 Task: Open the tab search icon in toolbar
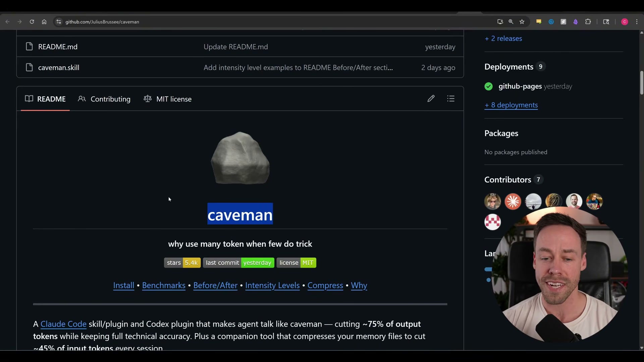[606, 22]
